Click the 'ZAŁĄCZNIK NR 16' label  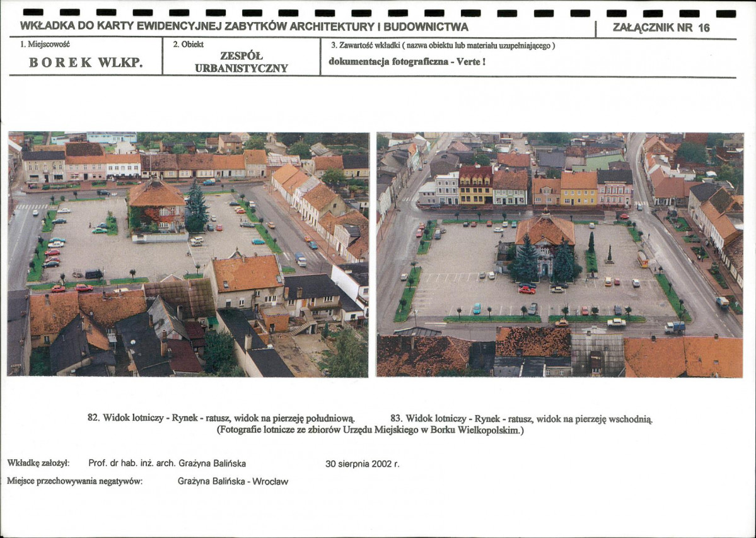tap(661, 28)
